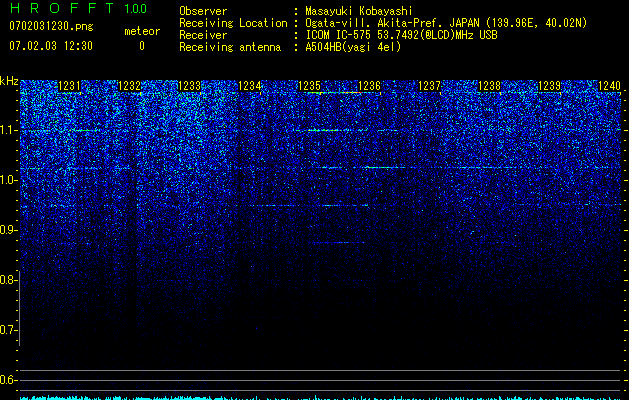Click the 0.9 kHz axis label
The height and width of the screenshot is (400, 629).
click(9, 230)
